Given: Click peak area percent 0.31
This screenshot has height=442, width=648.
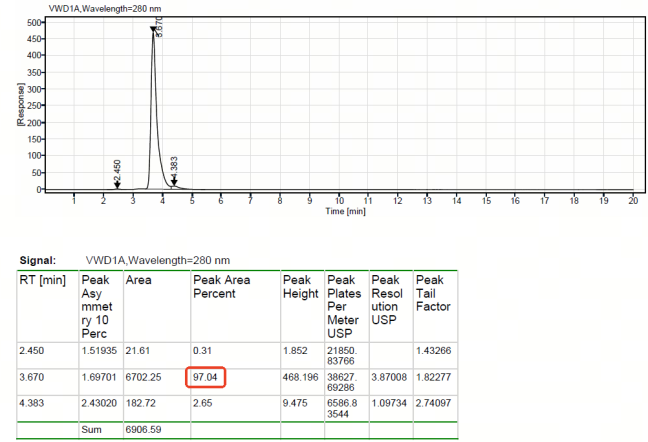Looking at the screenshot, I should [202, 351].
